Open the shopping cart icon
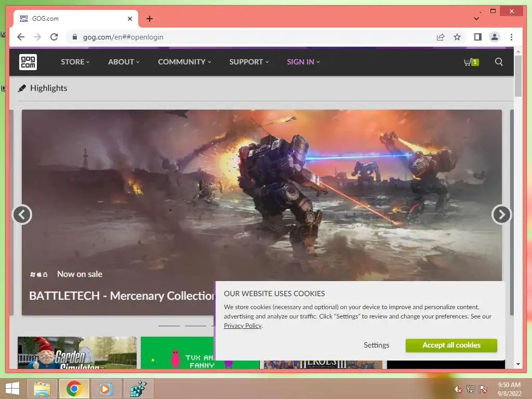Viewport: 532px width, 399px height. click(x=471, y=62)
